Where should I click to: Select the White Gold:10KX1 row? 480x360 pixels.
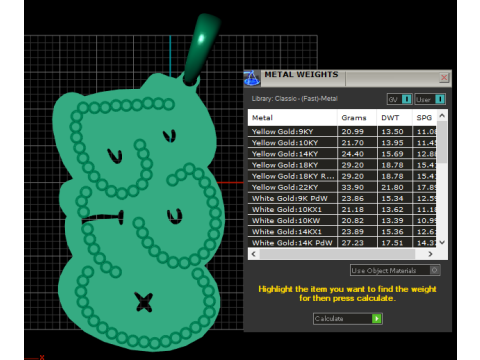(342, 209)
